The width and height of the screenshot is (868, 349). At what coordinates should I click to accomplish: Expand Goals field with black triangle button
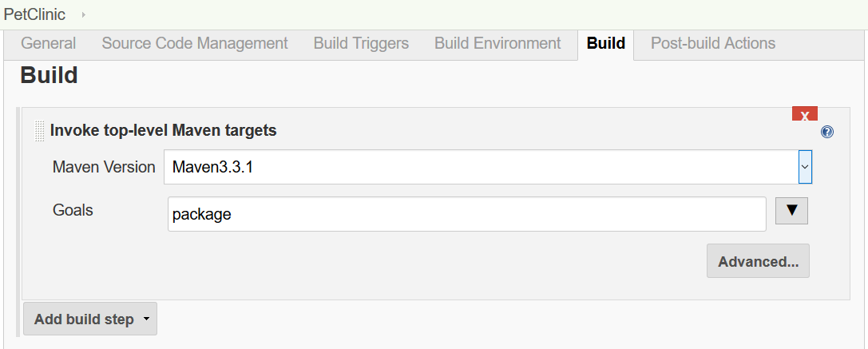791,211
